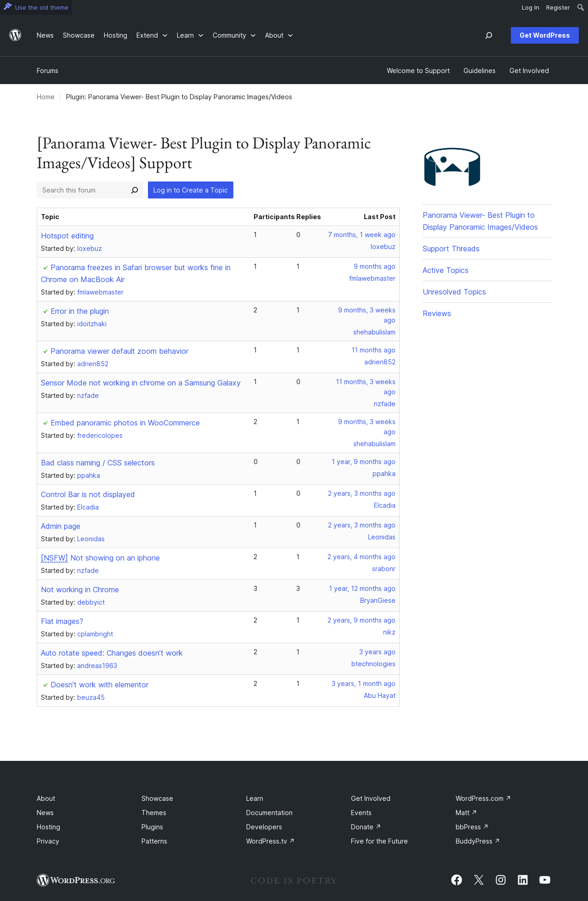Click the admin bar search icon

coord(581,7)
